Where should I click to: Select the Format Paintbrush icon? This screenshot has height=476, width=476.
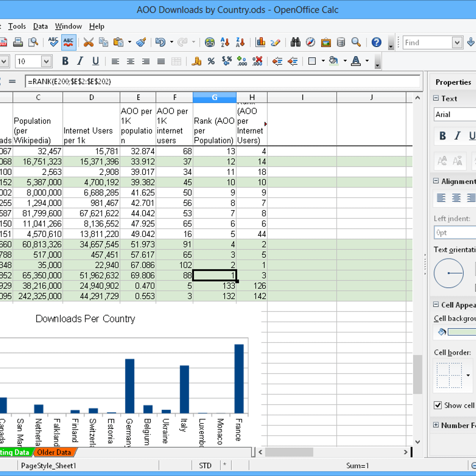(x=141, y=42)
